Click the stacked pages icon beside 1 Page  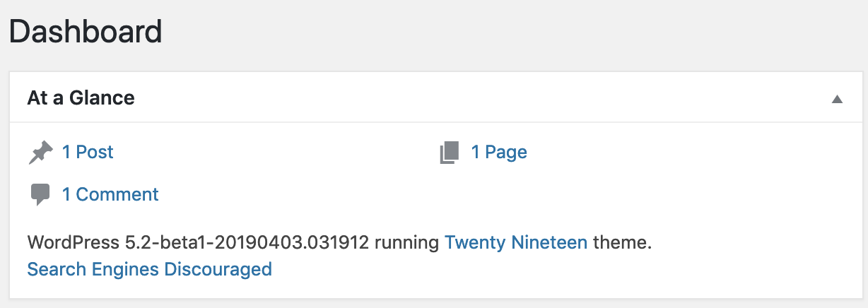[x=450, y=153]
